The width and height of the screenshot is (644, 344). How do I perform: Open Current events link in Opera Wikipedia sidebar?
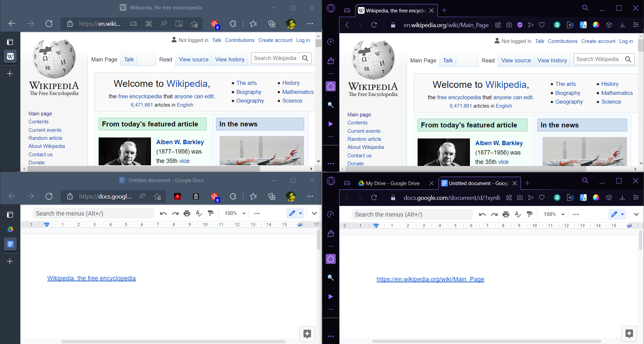click(364, 131)
